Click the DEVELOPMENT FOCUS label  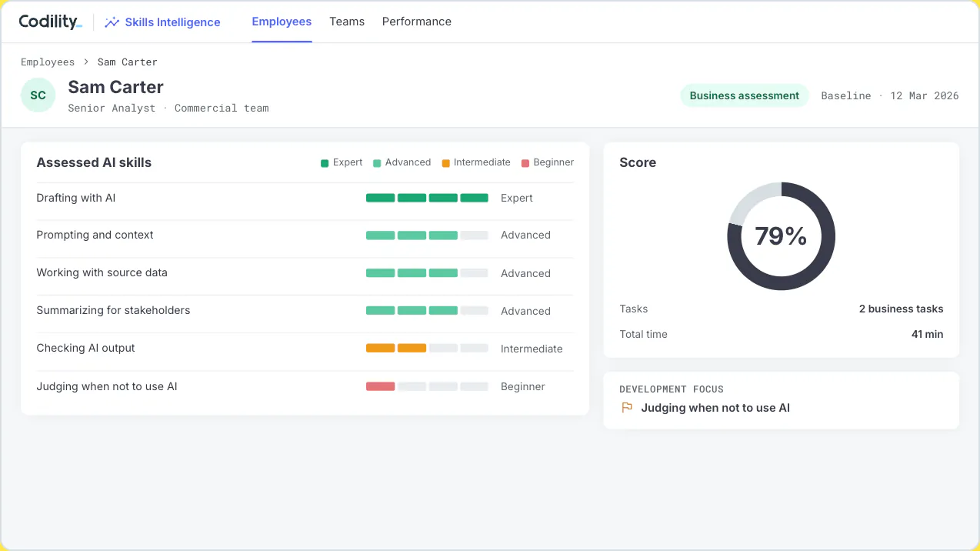point(672,389)
